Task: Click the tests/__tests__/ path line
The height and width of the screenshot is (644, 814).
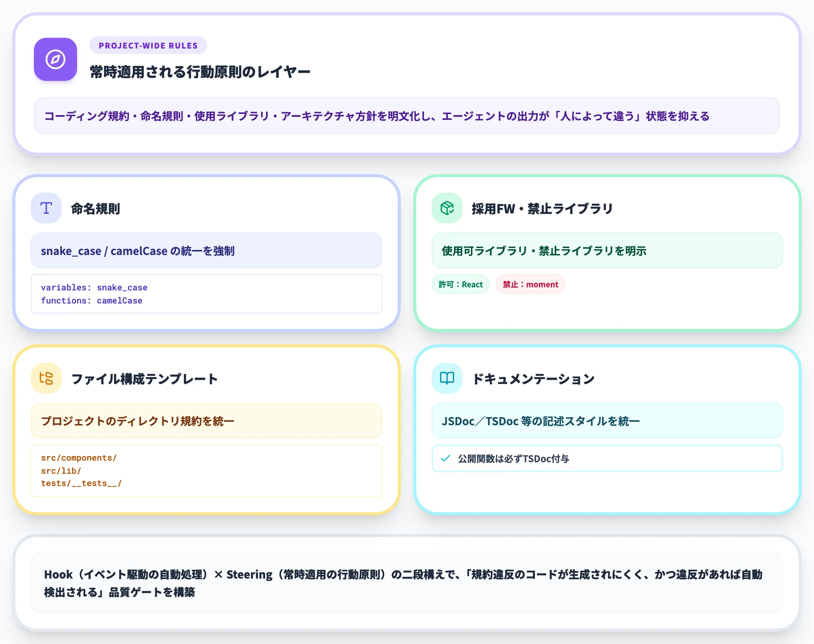Action: [x=81, y=483]
